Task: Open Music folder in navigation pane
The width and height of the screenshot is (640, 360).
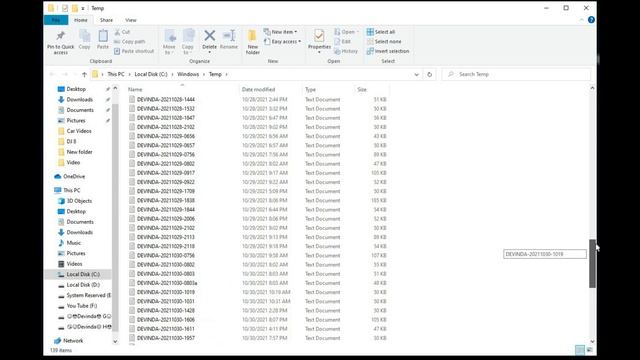Action: [x=69, y=243]
